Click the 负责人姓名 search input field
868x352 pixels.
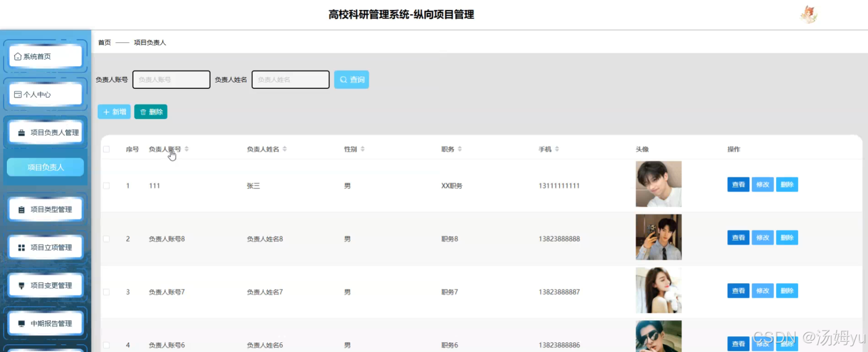tap(291, 80)
